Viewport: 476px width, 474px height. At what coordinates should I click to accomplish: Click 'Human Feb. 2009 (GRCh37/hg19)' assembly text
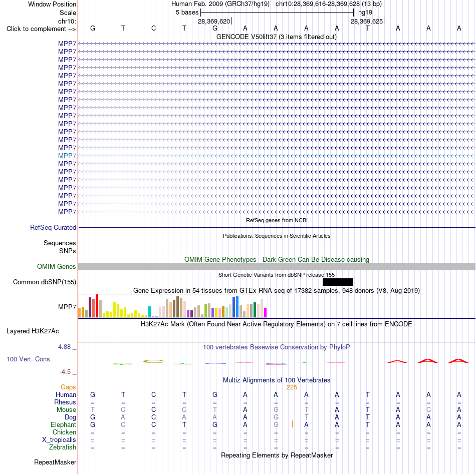[x=220, y=4]
